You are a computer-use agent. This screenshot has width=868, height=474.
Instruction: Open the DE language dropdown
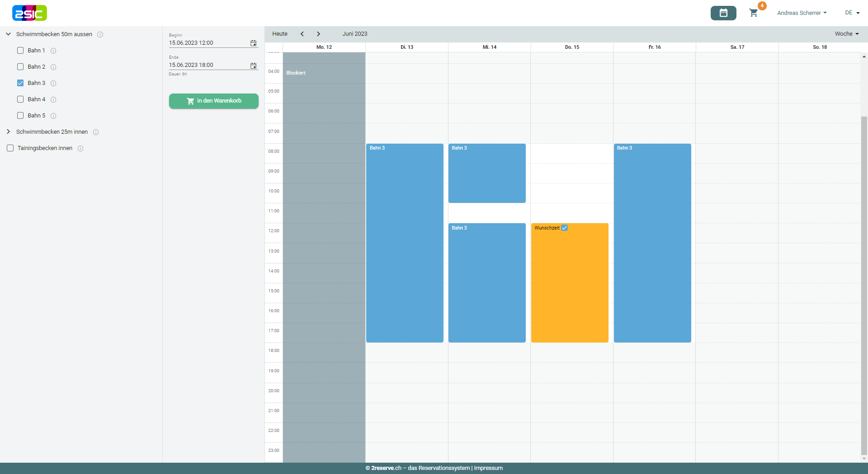pos(852,13)
